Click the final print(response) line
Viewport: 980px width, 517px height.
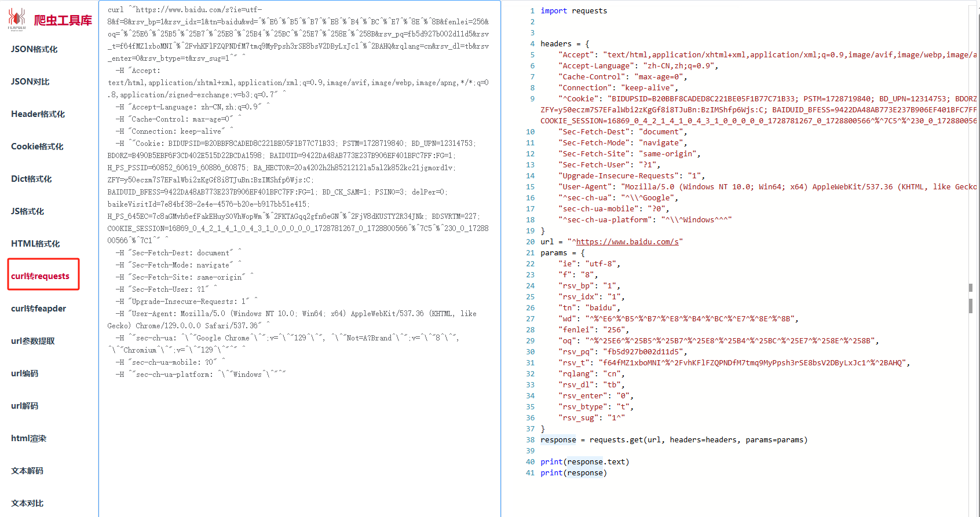(x=573, y=473)
